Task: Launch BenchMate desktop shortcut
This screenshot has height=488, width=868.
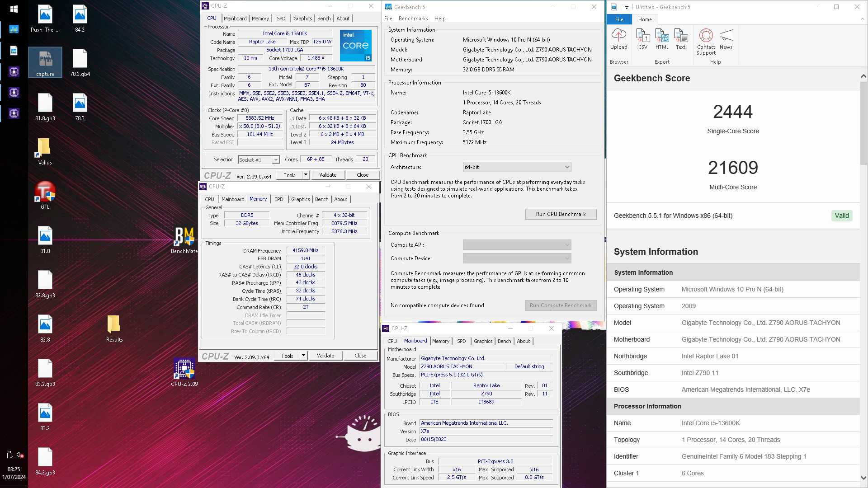Action: 184,240
